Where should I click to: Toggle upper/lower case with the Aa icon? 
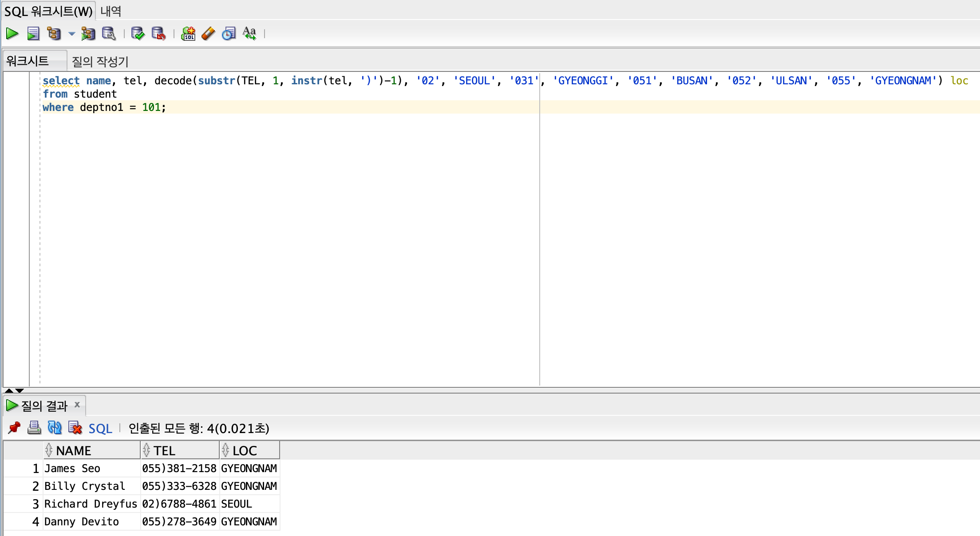point(249,33)
